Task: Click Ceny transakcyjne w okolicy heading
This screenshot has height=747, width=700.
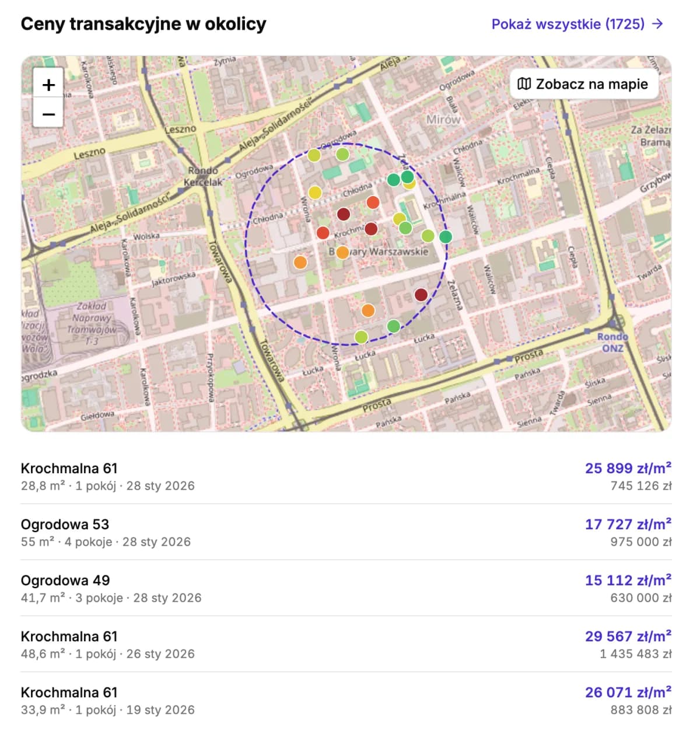Action: 143,24
